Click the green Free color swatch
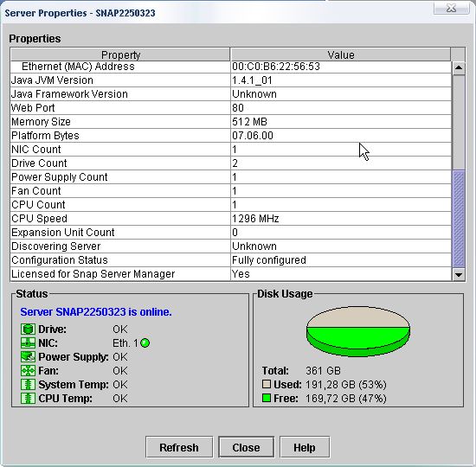The image size is (476, 467). coord(267,398)
